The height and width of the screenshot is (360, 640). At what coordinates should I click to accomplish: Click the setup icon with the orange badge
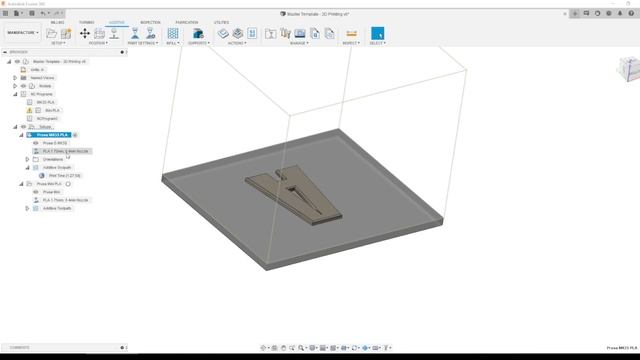pos(66,33)
